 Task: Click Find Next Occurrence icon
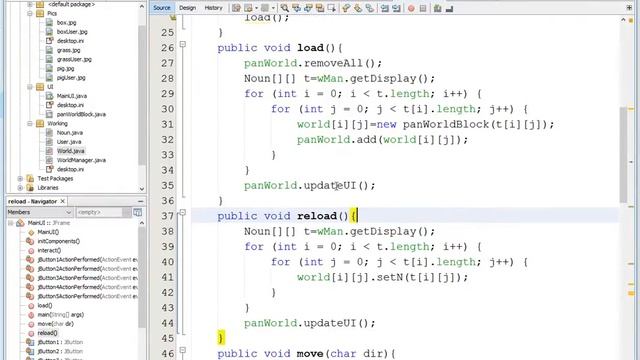point(308,8)
